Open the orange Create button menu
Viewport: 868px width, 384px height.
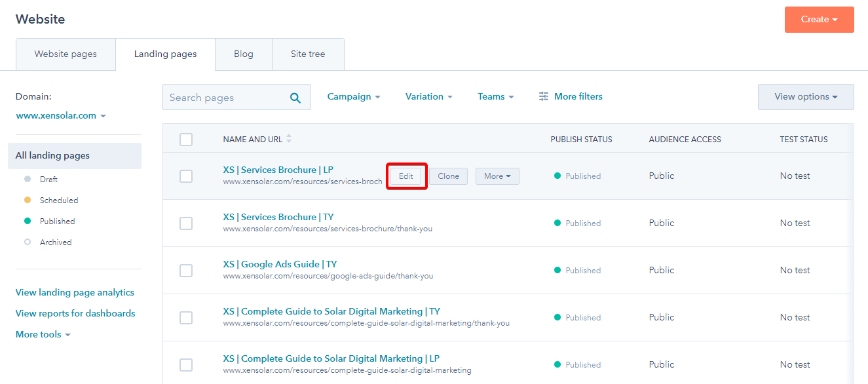(x=820, y=20)
